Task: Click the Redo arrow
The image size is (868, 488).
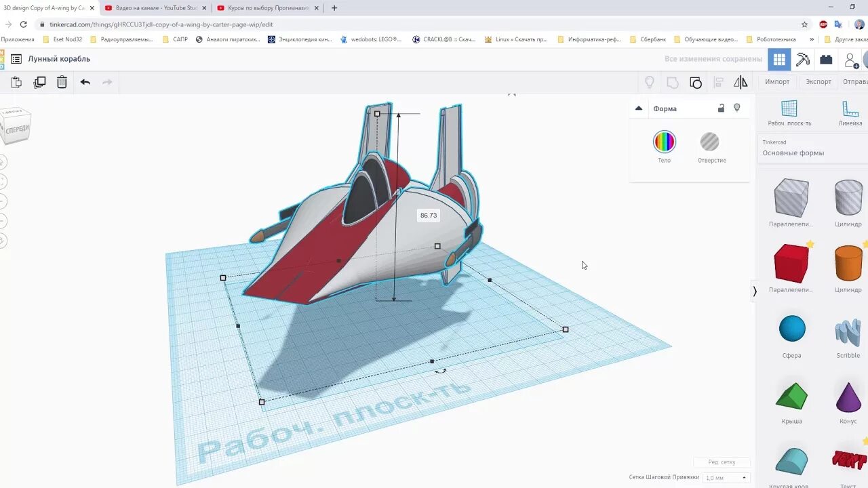Action: [107, 82]
